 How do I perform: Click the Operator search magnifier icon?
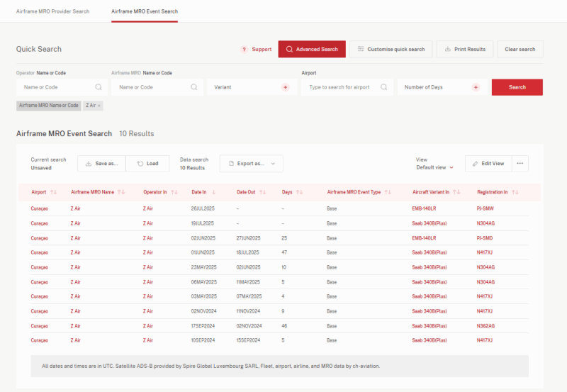click(99, 87)
